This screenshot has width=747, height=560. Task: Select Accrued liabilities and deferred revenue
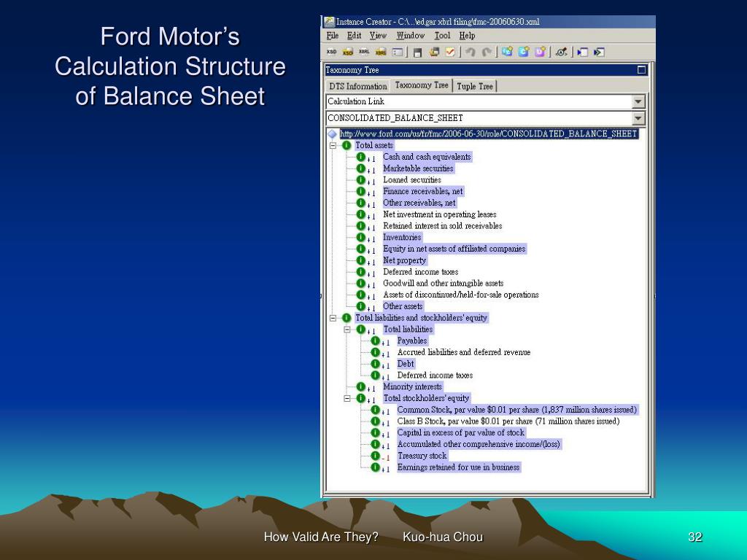click(464, 352)
